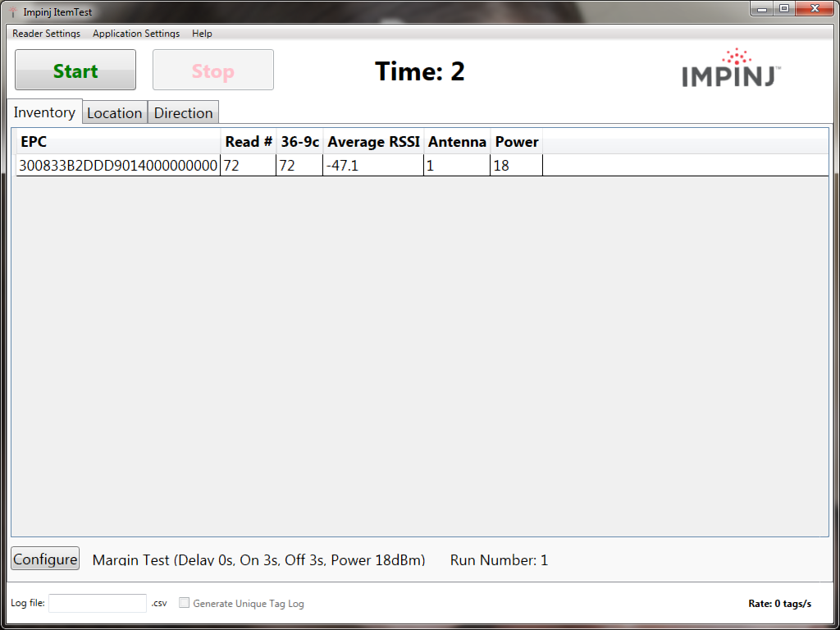Screen dimensions: 840x630
Task: Switch to the Location tab
Action: 115,112
